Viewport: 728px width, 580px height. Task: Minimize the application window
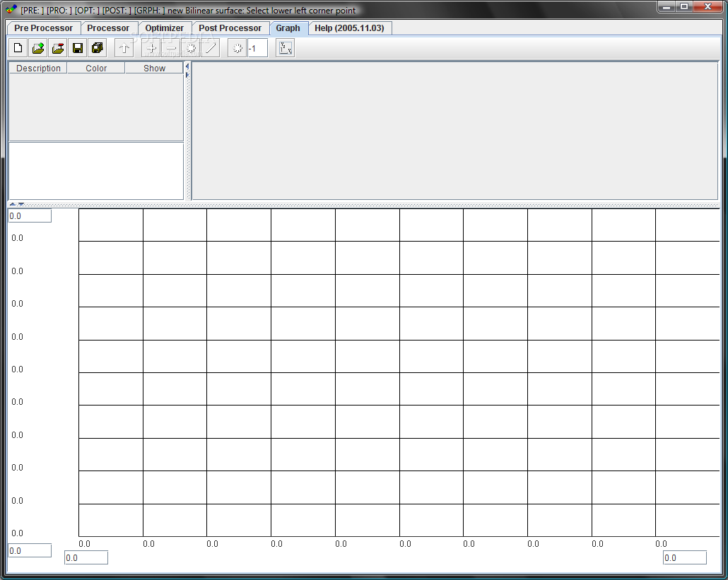(667, 6)
